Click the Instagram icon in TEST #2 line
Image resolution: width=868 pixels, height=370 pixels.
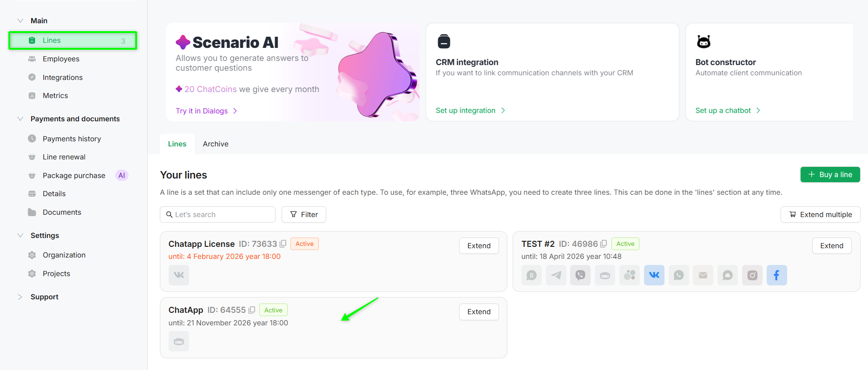click(752, 275)
